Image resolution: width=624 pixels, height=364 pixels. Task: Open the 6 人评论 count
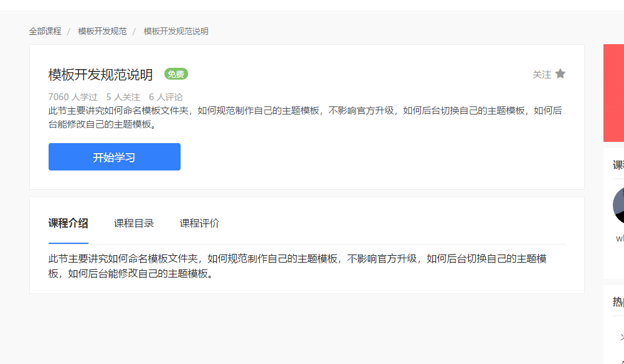pyautogui.click(x=166, y=97)
